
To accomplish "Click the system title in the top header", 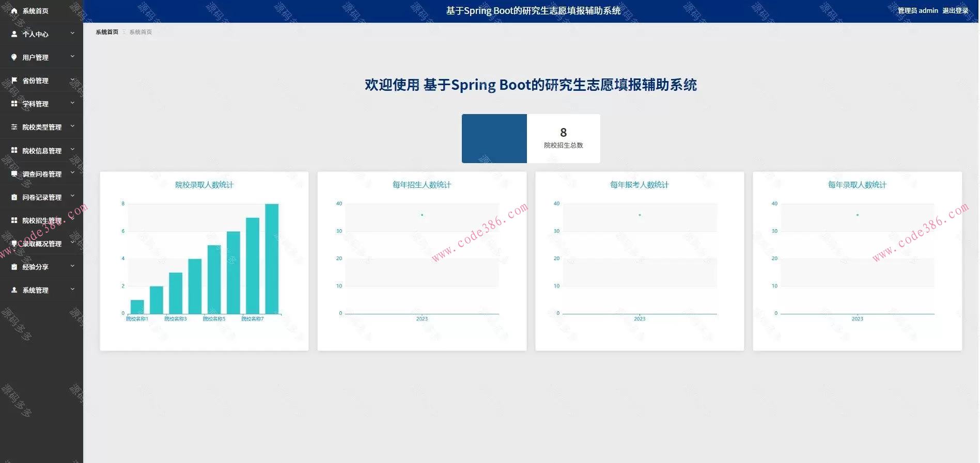I will point(534,11).
